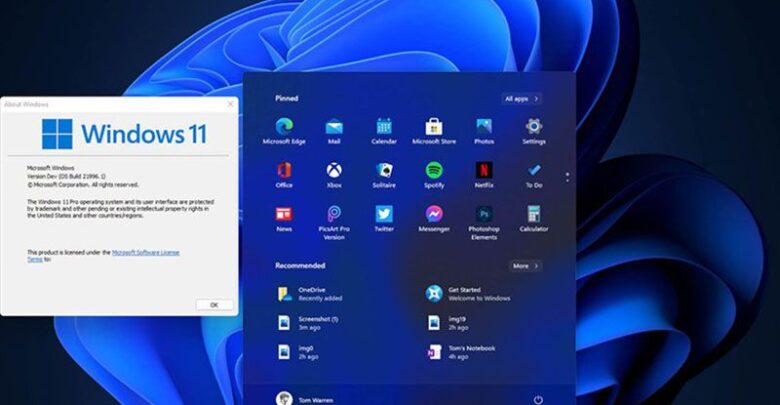Expand More recommended items

525,266
